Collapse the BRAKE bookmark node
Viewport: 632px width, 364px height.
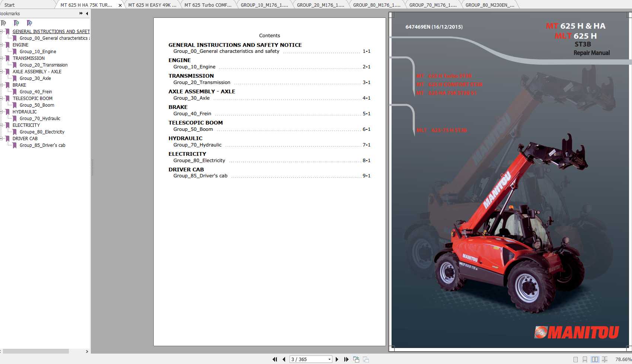click(x=1, y=85)
